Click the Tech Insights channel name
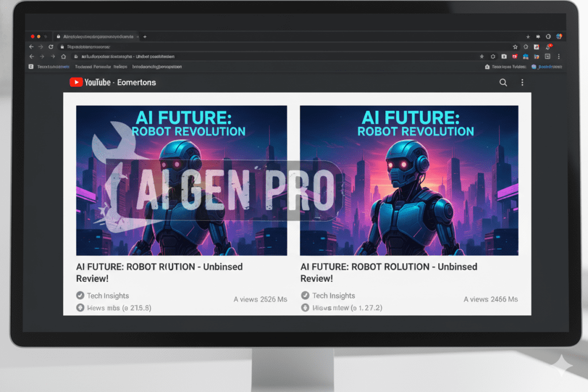 pyautogui.click(x=107, y=296)
